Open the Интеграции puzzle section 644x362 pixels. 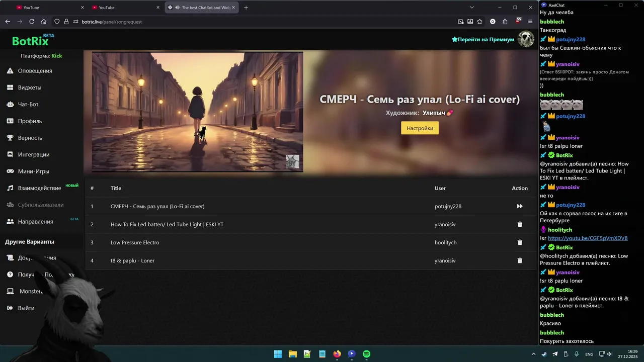pos(28,154)
